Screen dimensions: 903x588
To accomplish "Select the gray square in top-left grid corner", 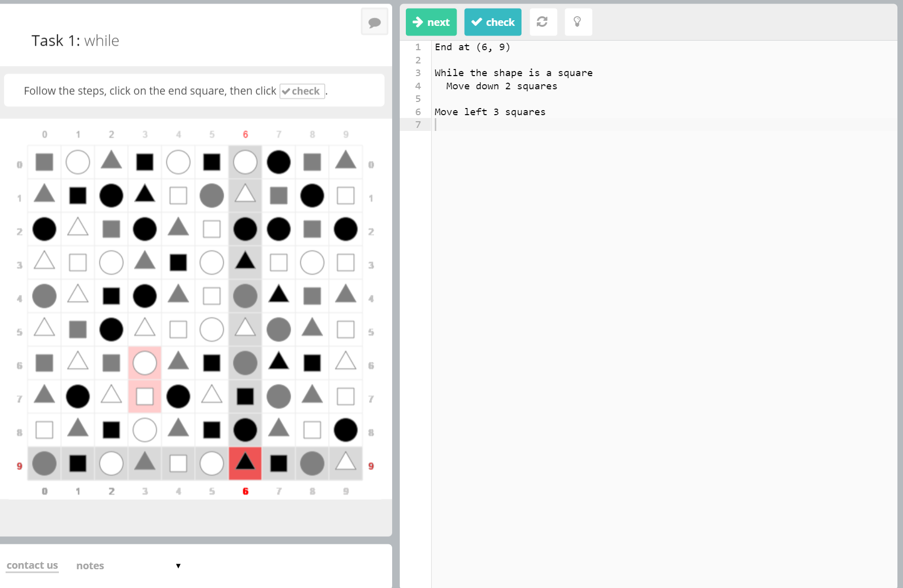I will 44,162.
